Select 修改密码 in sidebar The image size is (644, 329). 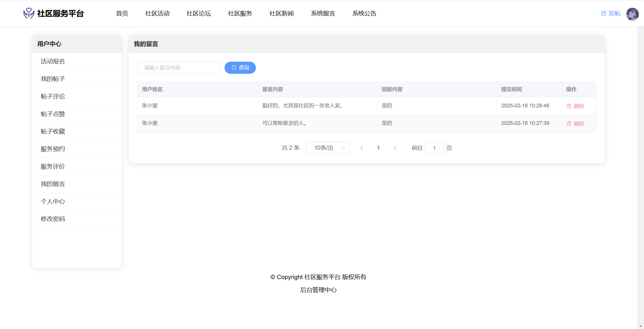click(x=53, y=219)
